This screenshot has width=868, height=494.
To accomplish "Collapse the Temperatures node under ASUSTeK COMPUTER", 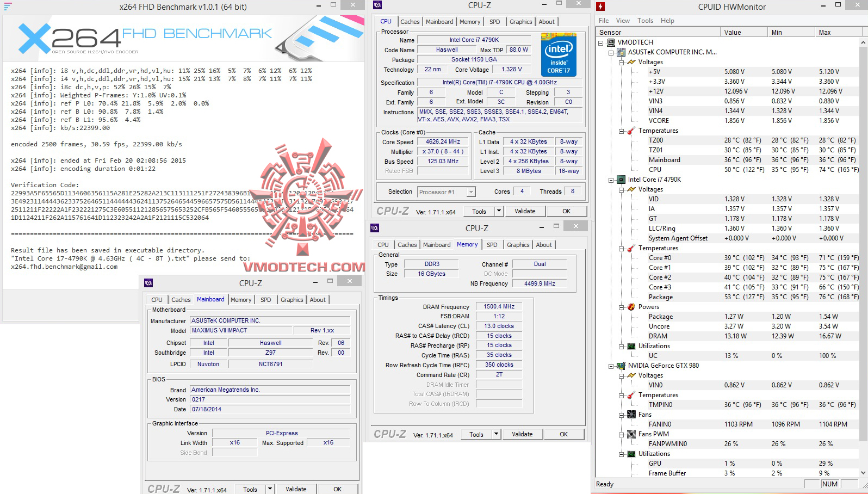I will [621, 131].
